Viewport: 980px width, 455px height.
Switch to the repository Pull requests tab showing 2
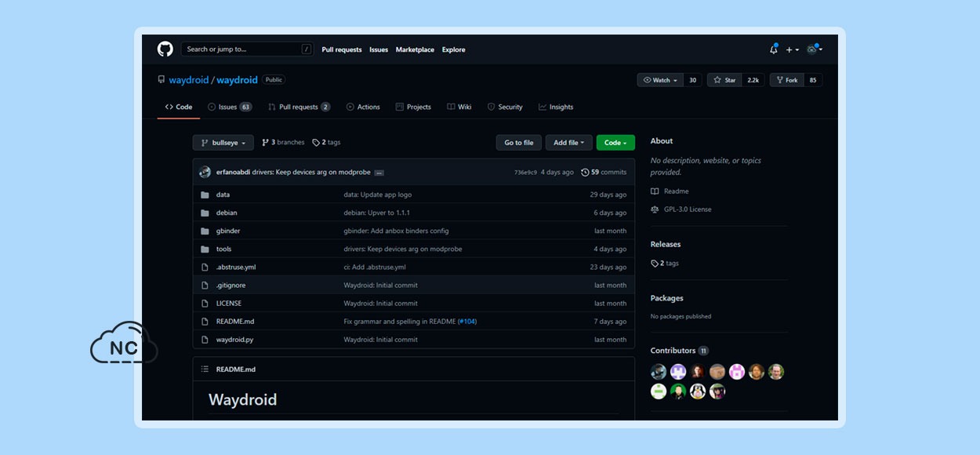299,107
